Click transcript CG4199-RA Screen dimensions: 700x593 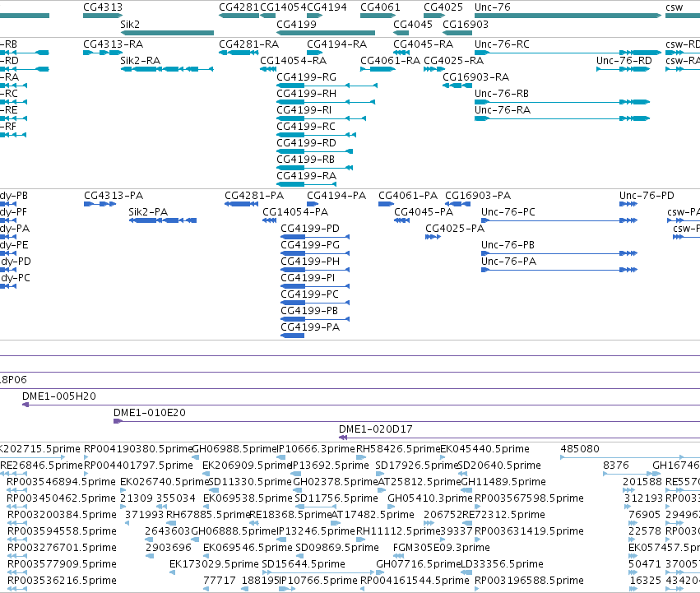[307, 176]
